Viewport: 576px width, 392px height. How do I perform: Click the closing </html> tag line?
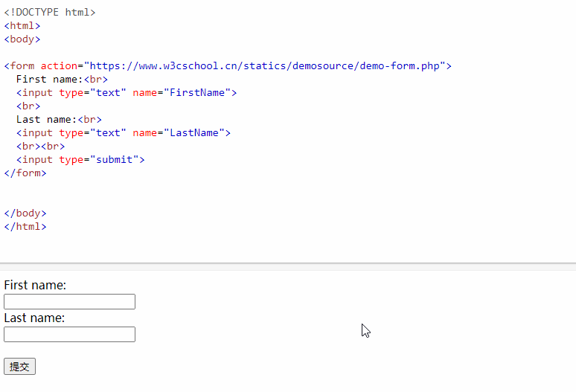25,227
